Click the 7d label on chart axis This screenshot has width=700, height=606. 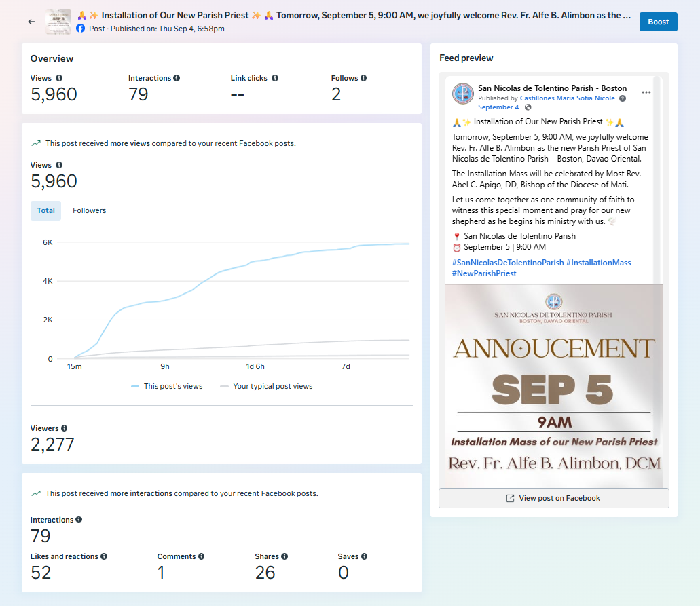tap(346, 366)
